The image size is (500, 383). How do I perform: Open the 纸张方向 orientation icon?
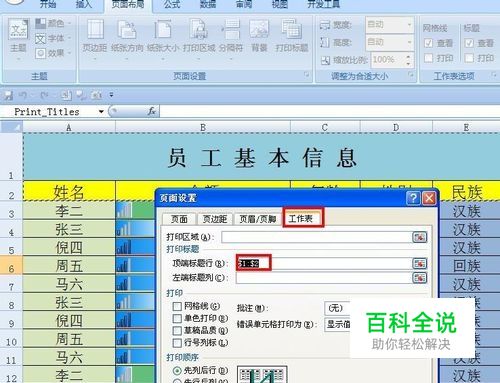click(127, 30)
